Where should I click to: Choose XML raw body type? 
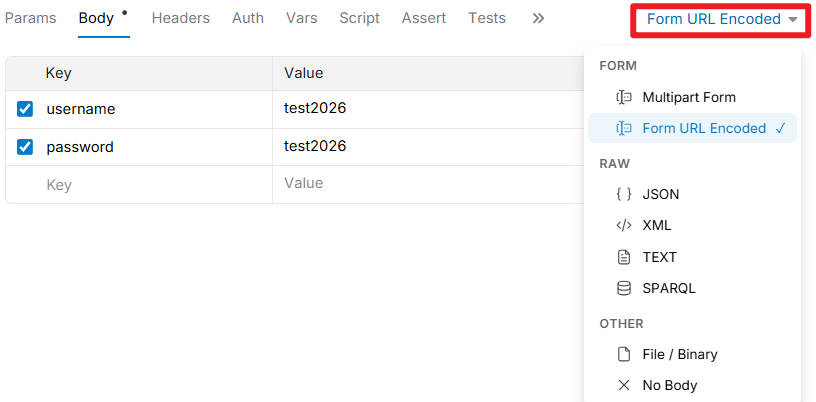point(692,225)
